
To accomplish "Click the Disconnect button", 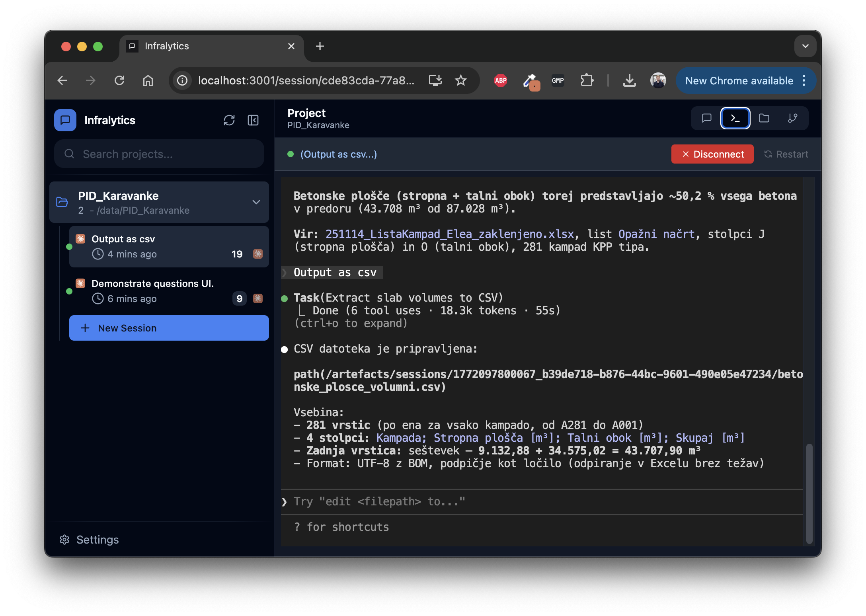I will pos(712,154).
